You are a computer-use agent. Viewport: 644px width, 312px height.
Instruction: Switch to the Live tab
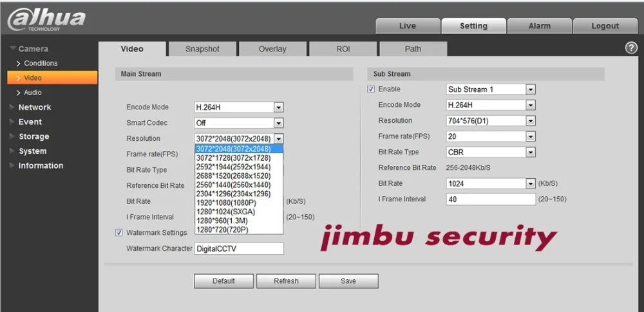click(x=408, y=26)
